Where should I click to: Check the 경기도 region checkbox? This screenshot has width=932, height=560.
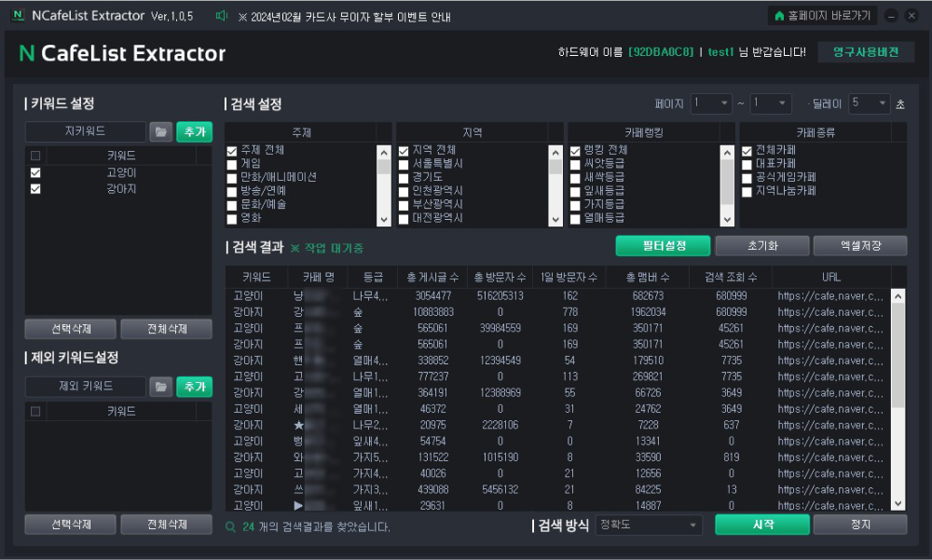tap(404, 178)
